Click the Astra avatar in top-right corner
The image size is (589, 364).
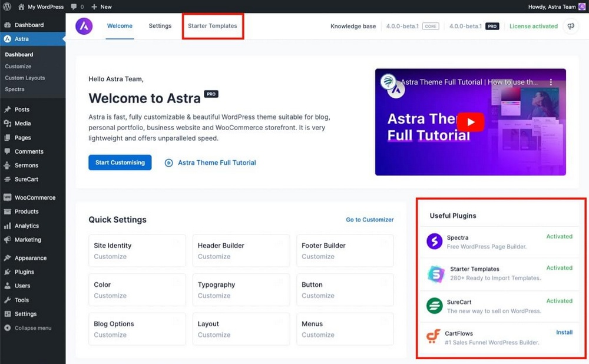pyautogui.click(x=582, y=6)
